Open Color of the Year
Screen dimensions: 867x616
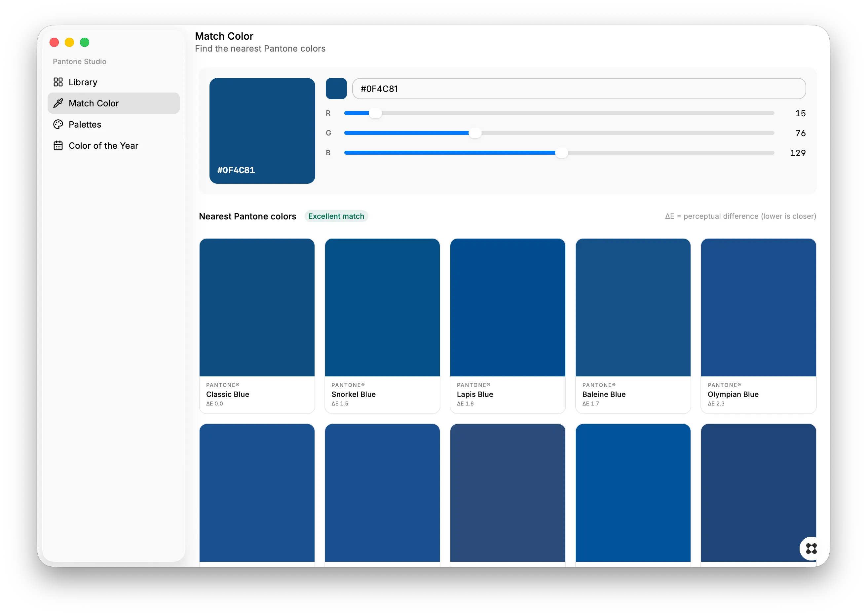point(113,146)
